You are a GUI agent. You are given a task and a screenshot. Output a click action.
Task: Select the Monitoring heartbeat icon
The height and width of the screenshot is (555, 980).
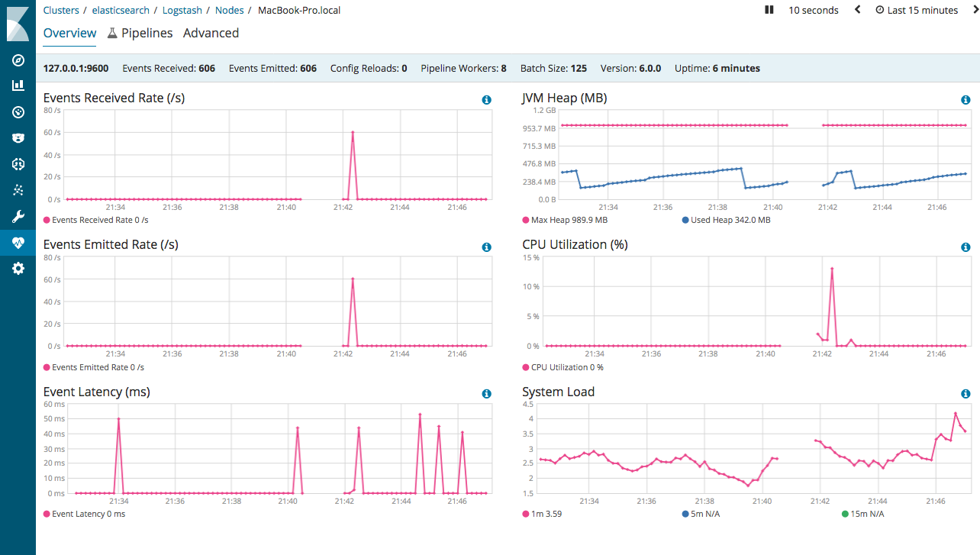point(18,242)
